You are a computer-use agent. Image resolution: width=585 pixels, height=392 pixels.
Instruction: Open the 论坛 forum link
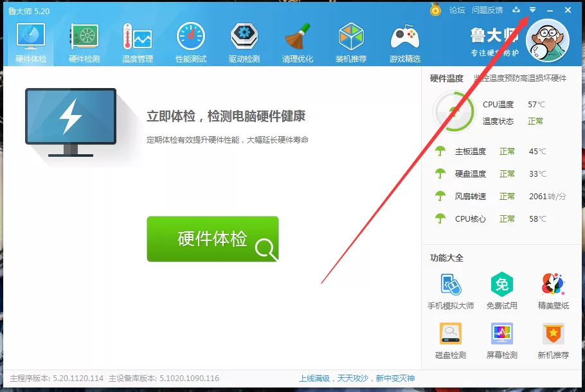click(457, 10)
